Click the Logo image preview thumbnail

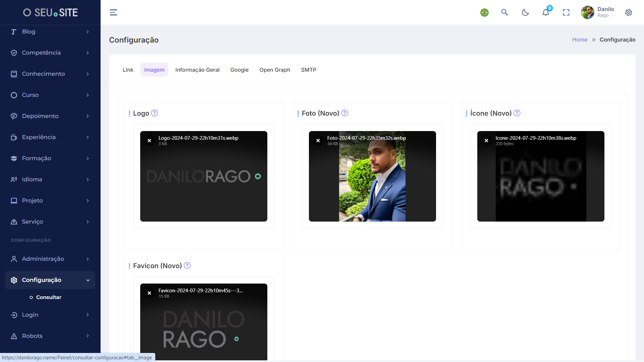point(204,176)
